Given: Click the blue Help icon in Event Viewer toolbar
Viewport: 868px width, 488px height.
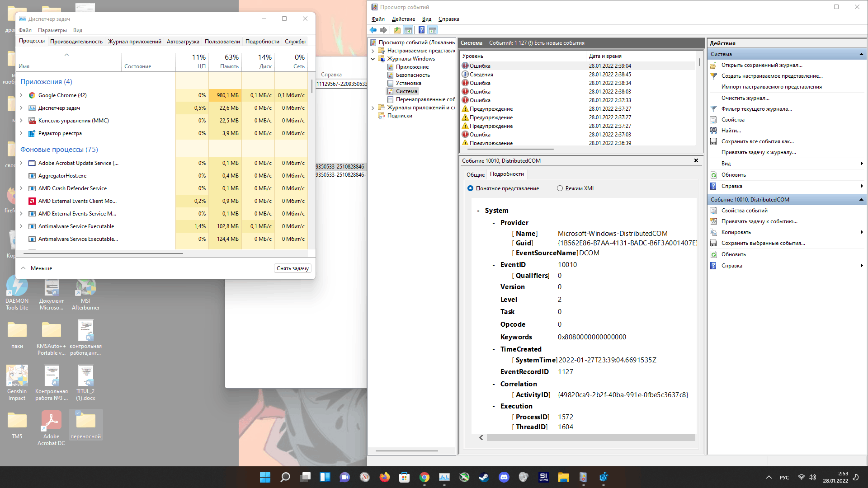Looking at the screenshot, I should [421, 30].
